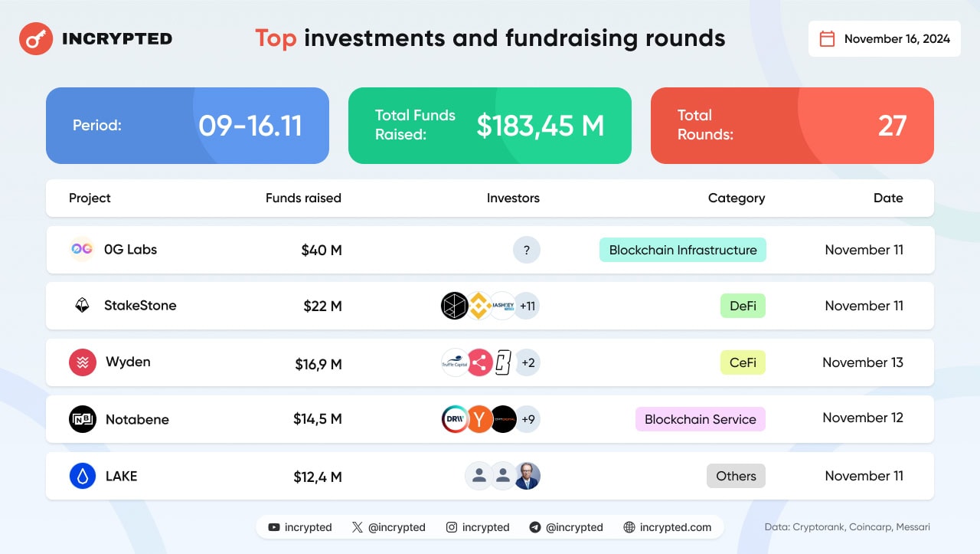
Task: Click the Notabene project logo
Action: pos(83,419)
